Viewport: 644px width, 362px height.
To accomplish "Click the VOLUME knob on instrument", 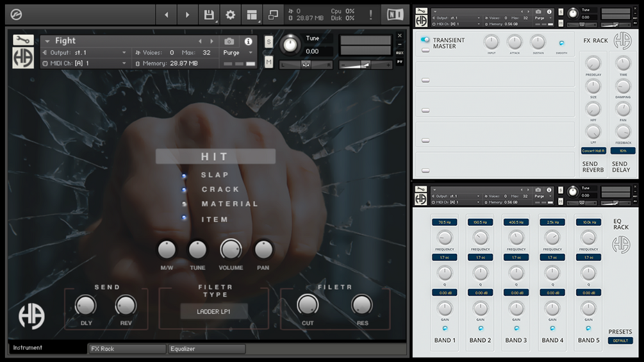I will 231,249.
